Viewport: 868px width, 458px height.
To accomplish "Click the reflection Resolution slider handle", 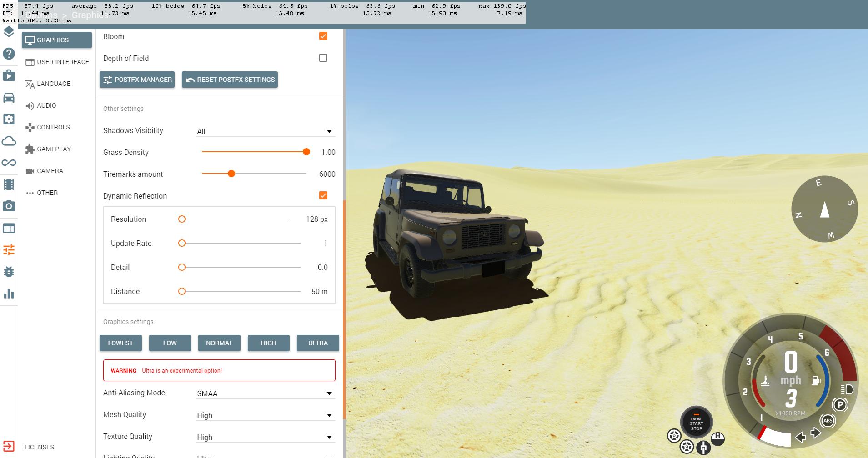I will tap(182, 219).
